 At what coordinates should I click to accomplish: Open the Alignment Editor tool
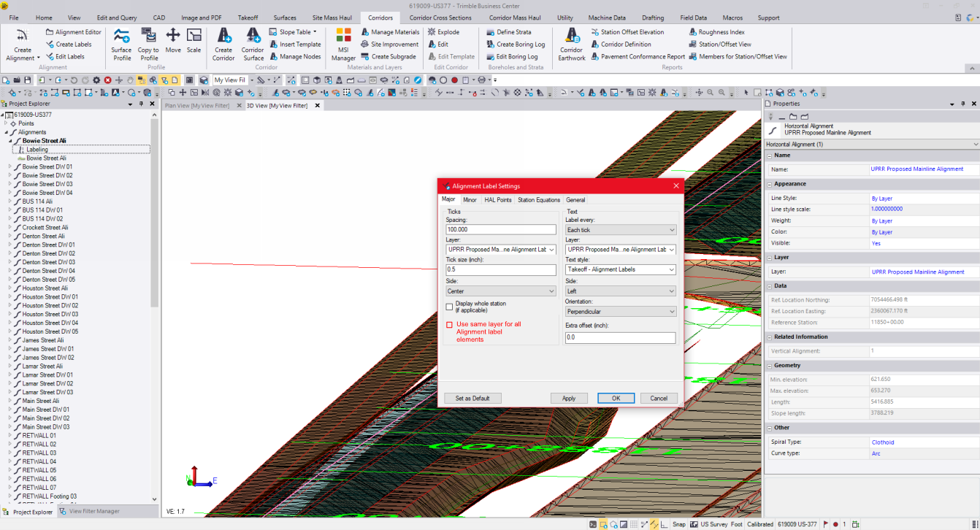click(x=73, y=32)
